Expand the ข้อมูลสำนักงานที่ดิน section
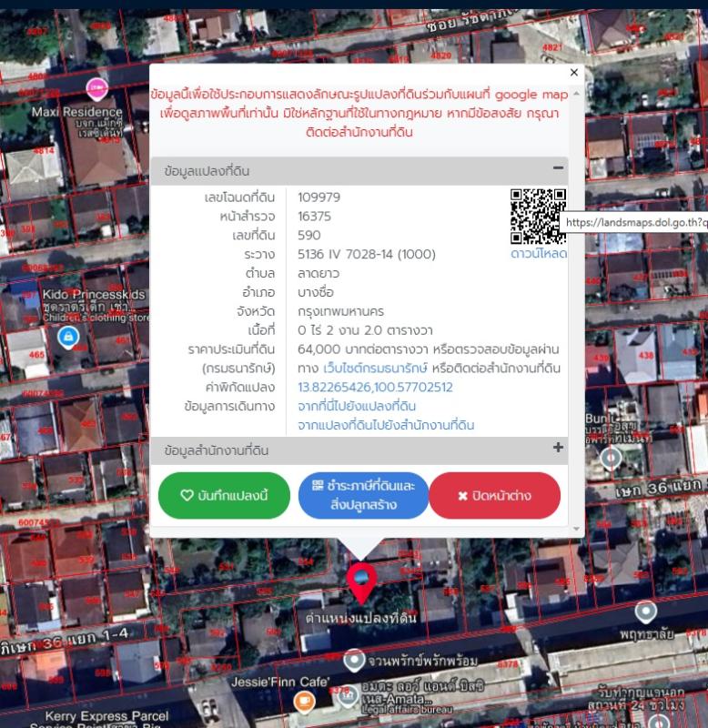 click(x=558, y=449)
